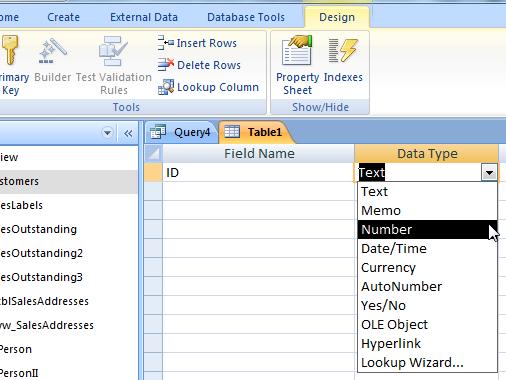The image size is (506, 380).
Task: Open the Database Tools ribbon tab
Action: coord(246,17)
